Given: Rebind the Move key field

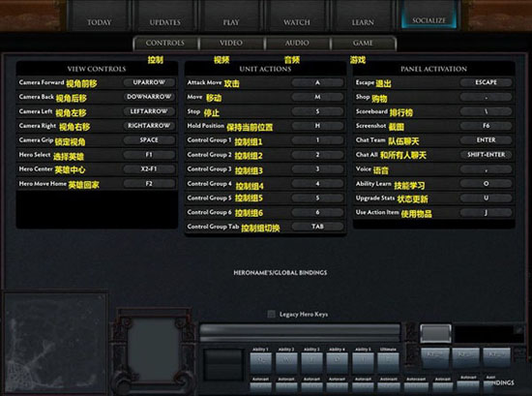Looking at the screenshot, I should tap(317, 97).
